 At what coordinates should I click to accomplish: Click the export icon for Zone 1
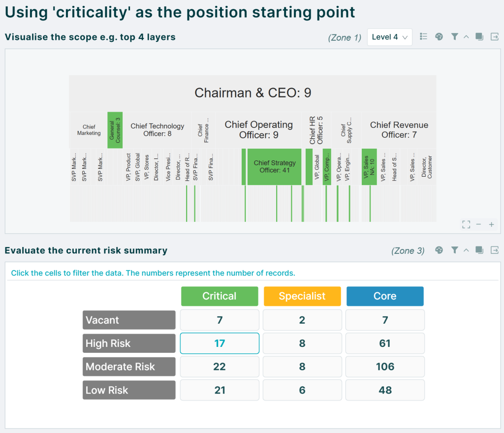494,36
